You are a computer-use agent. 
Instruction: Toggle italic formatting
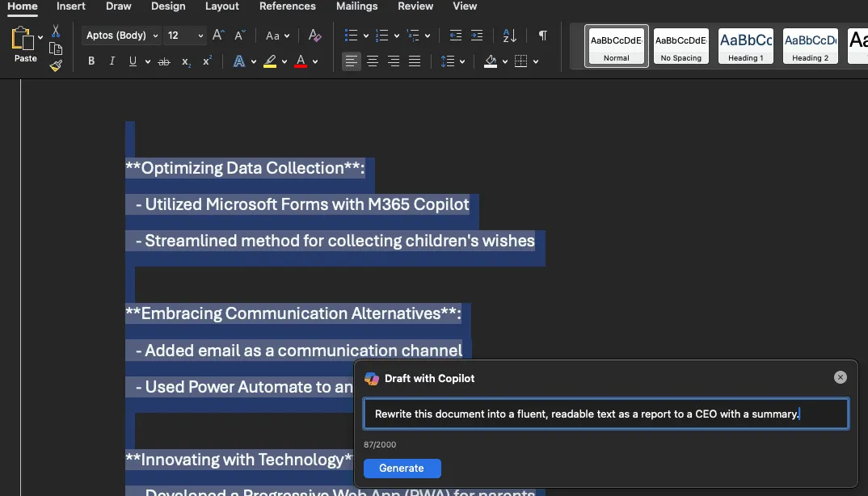pos(112,61)
